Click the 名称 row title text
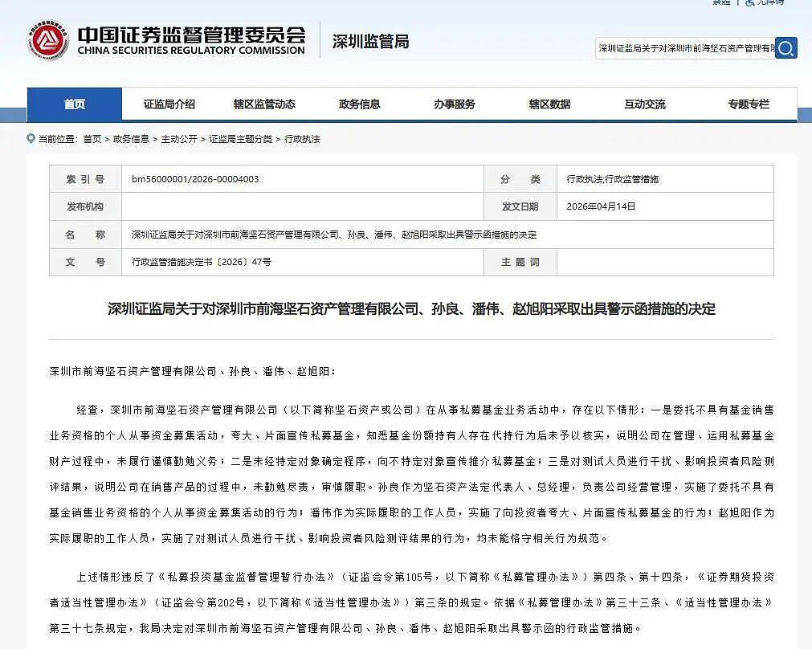Image resolution: width=812 pixels, height=649 pixels. point(334,235)
